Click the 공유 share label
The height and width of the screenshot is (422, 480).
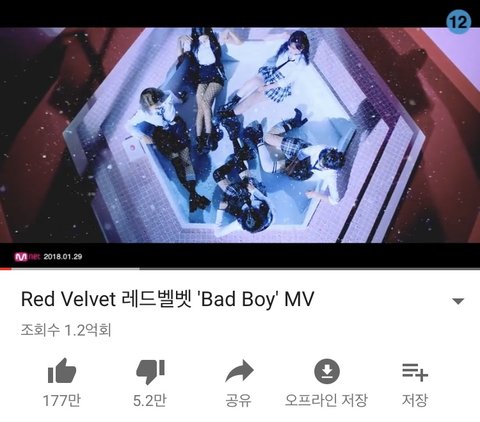(x=238, y=400)
